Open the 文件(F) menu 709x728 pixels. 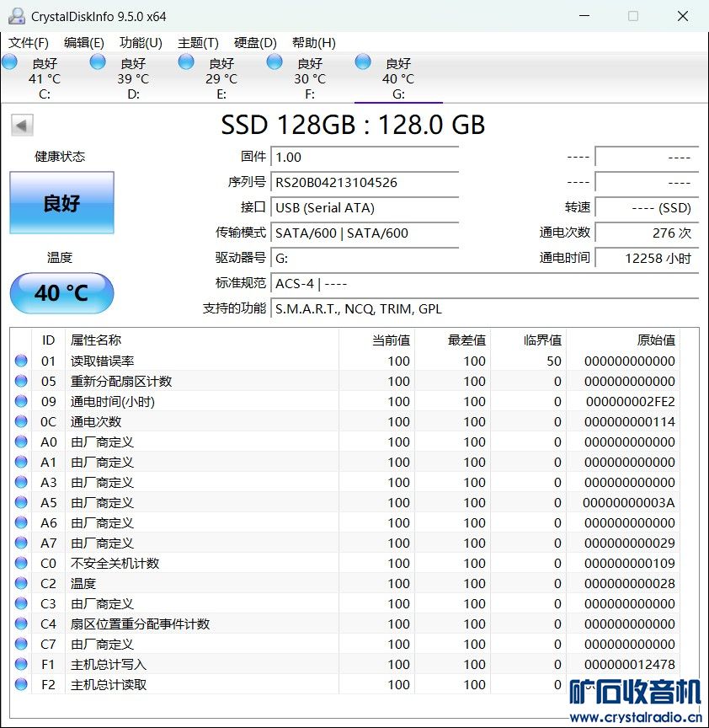click(x=29, y=43)
